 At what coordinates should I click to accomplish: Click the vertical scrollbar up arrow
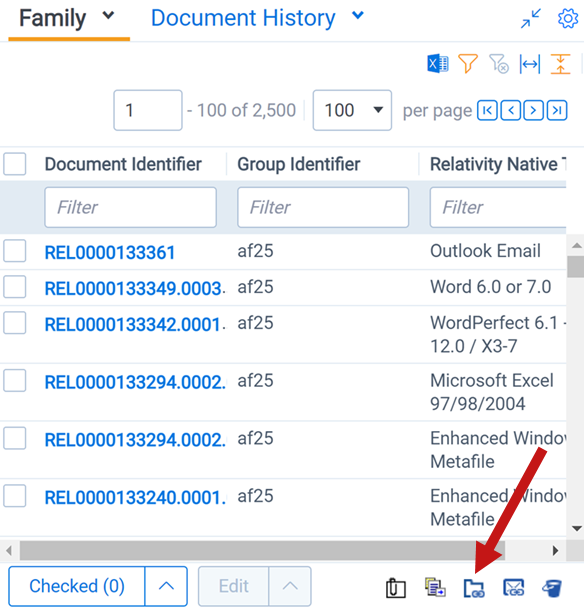point(577,245)
